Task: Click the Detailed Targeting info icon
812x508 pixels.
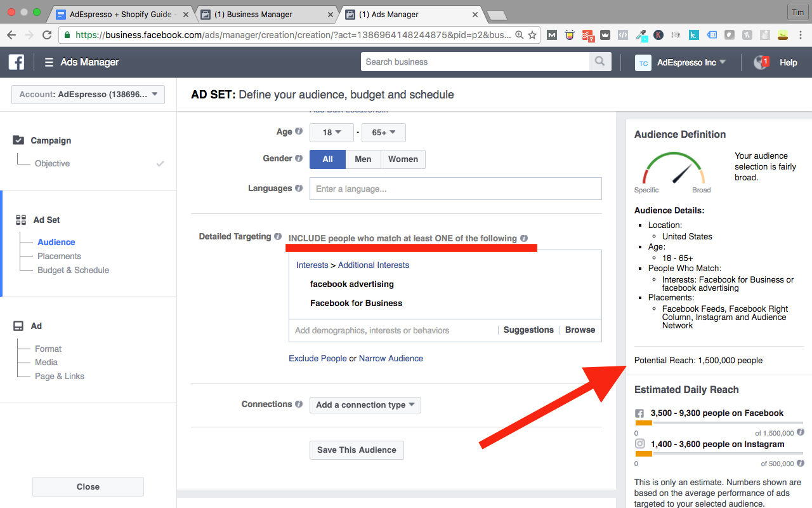Action: click(x=277, y=236)
